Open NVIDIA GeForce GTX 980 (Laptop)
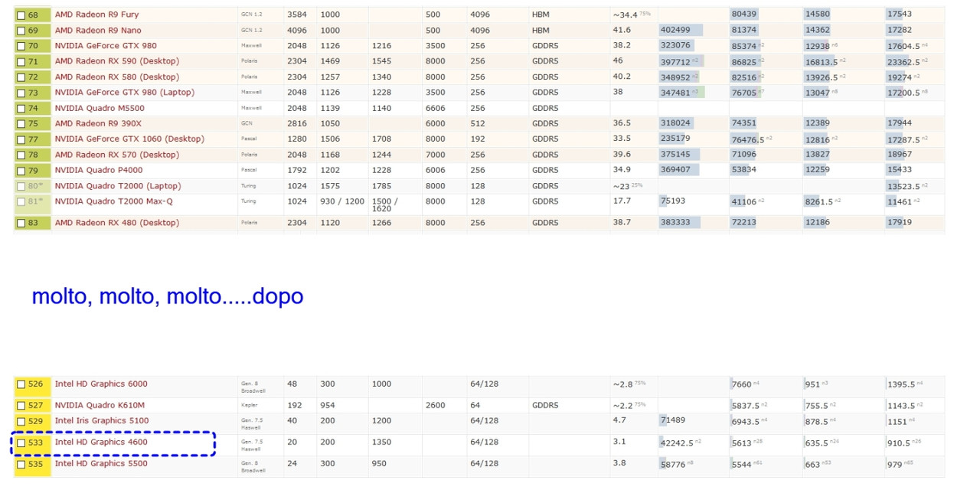980x490 pixels. click(x=125, y=92)
